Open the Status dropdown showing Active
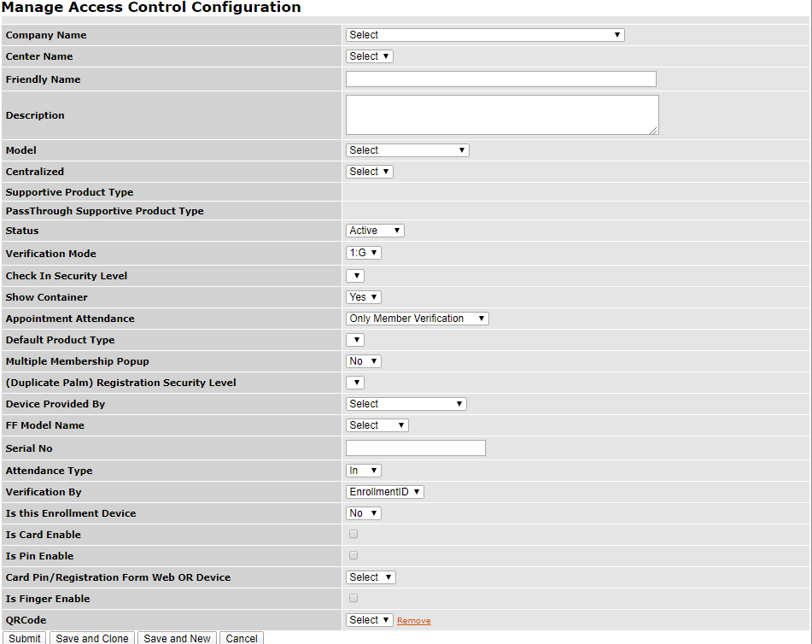This screenshot has height=644, width=812. pyautogui.click(x=375, y=231)
